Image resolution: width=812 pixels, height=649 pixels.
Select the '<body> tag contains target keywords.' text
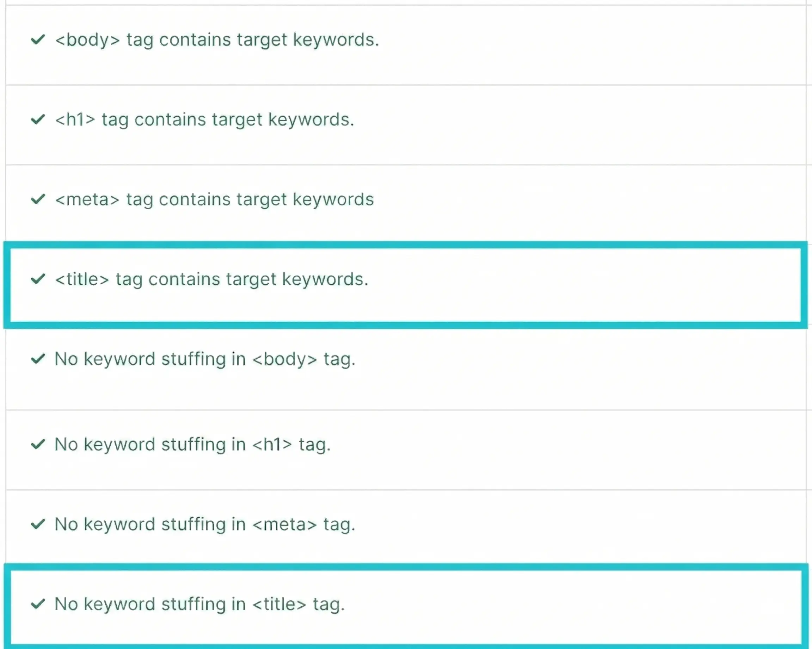[x=217, y=40]
